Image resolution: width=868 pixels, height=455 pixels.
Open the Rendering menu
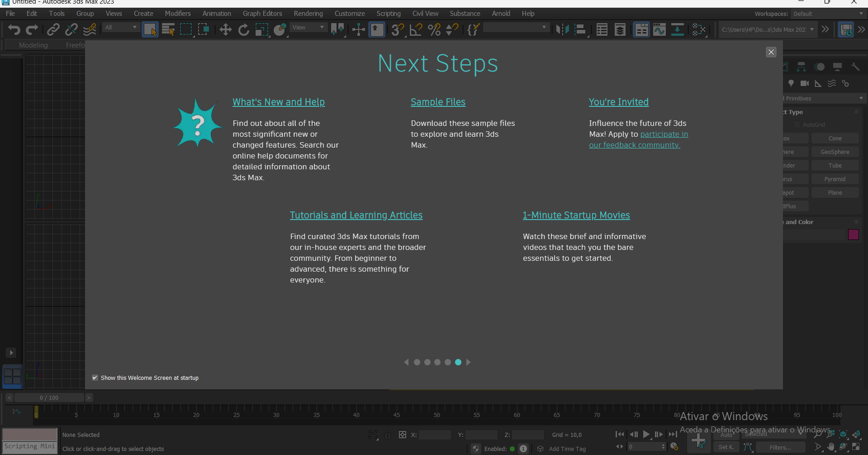pyautogui.click(x=308, y=14)
